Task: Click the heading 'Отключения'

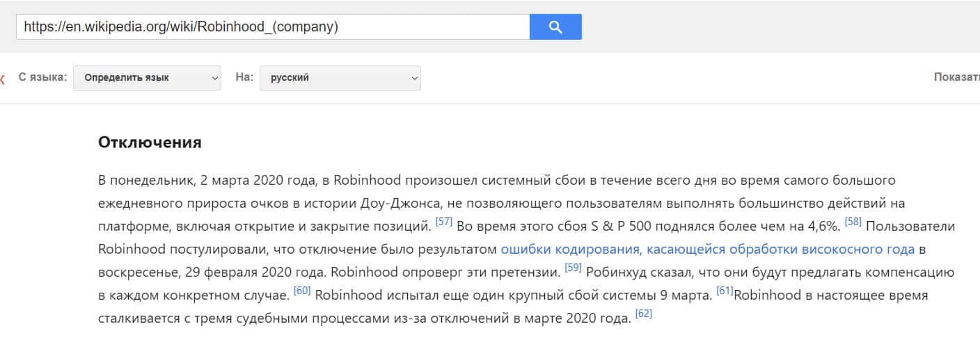Action: 150,143
